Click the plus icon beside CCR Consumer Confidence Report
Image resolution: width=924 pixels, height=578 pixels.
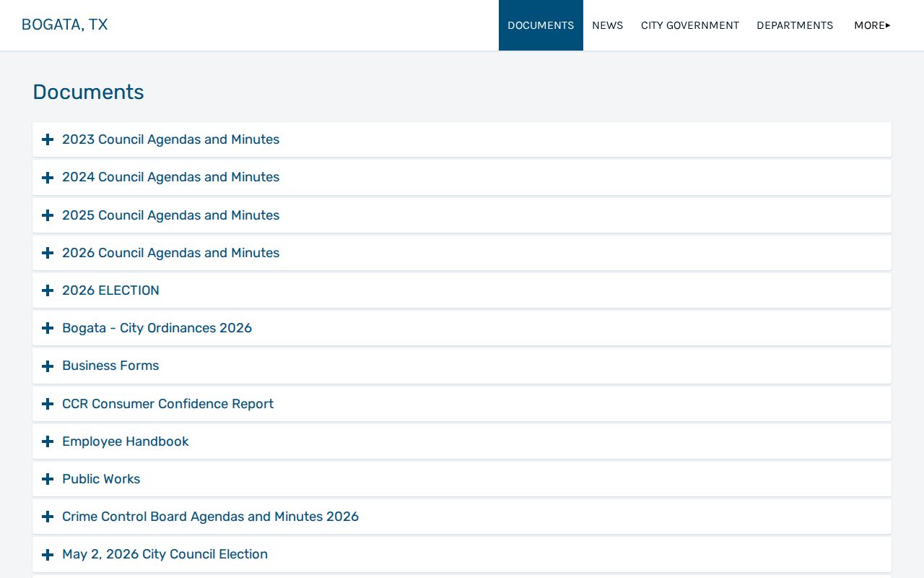click(48, 404)
